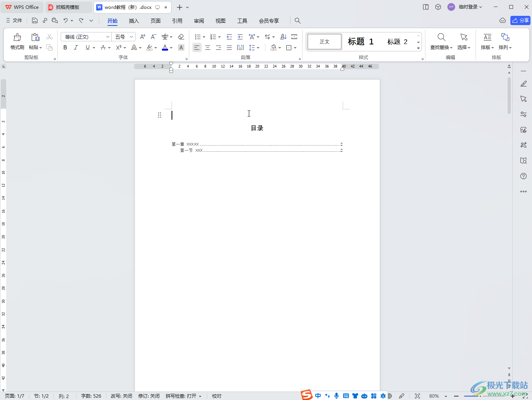Apply the 标题 2 style
532x400 pixels.
pyautogui.click(x=398, y=41)
